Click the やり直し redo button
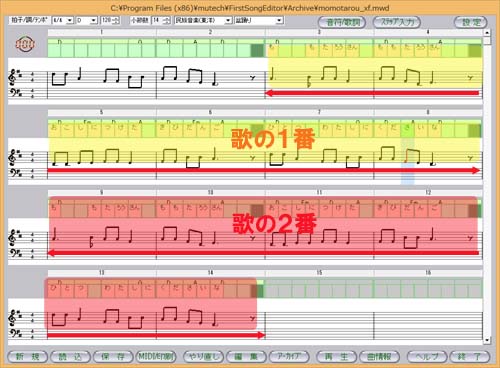500x368 pixels. pyautogui.click(x=204, y=357)
